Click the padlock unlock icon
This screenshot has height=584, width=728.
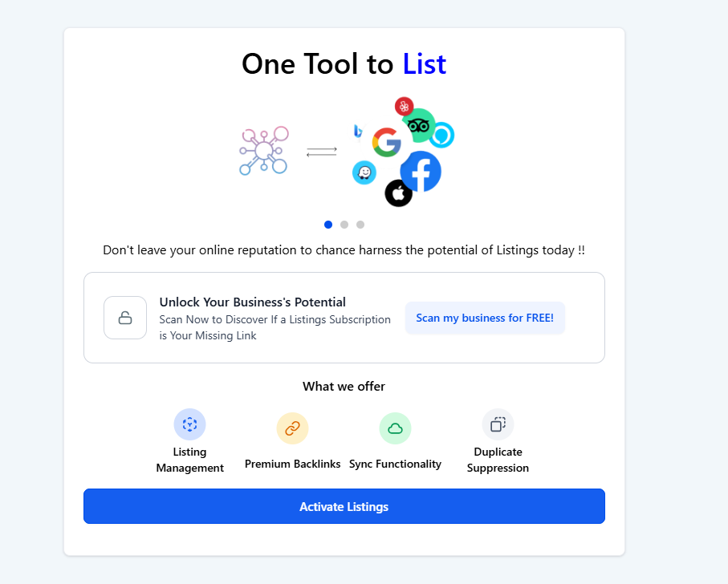click(x=125, y=318)
